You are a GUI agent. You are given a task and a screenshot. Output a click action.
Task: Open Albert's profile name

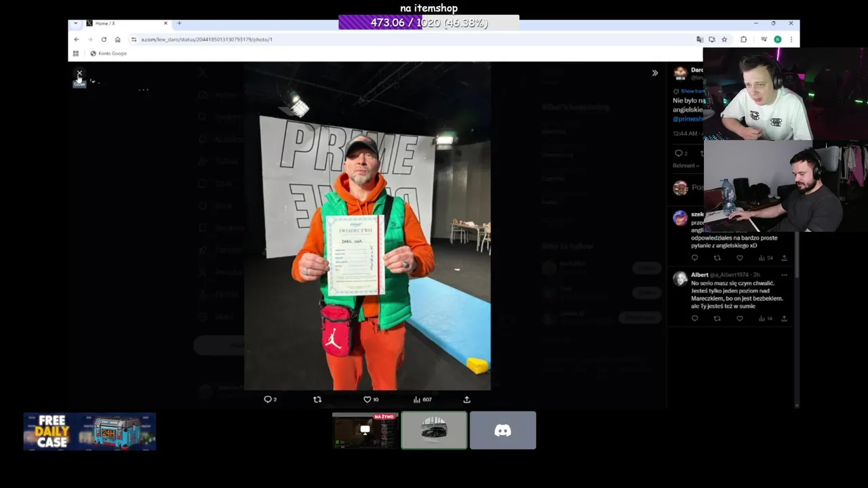699,274
